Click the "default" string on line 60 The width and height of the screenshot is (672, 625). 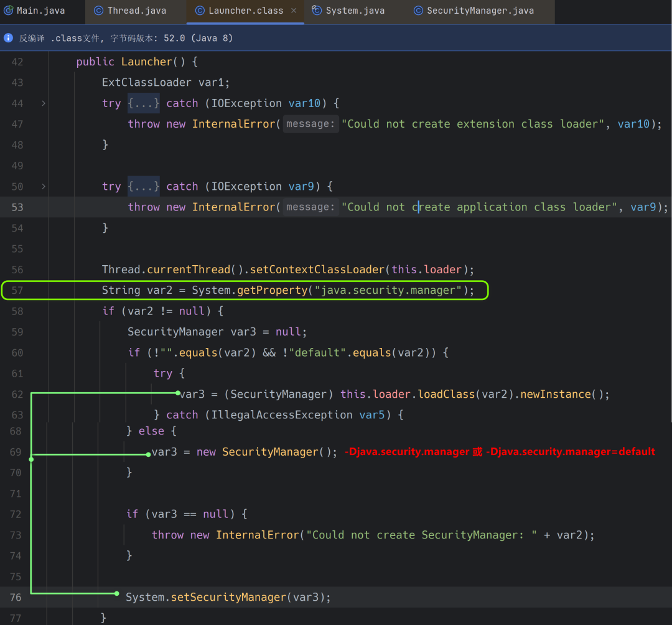point(317,353)
